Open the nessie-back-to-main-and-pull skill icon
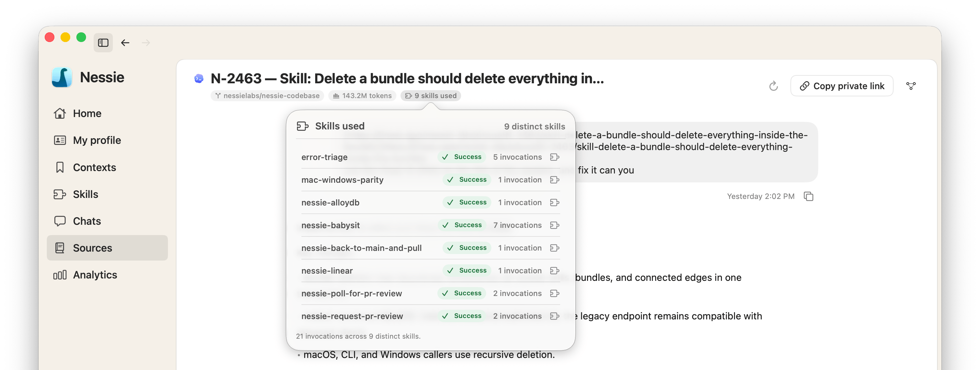 click(555, 248)
